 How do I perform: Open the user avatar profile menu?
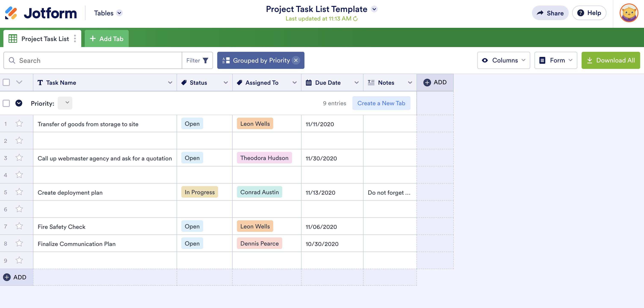[629, 13]
